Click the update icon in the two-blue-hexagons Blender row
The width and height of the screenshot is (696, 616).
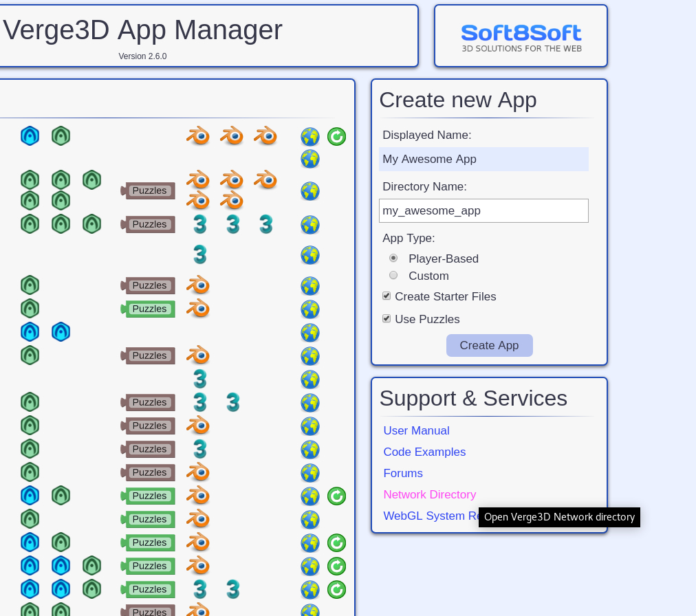(336, 566)
